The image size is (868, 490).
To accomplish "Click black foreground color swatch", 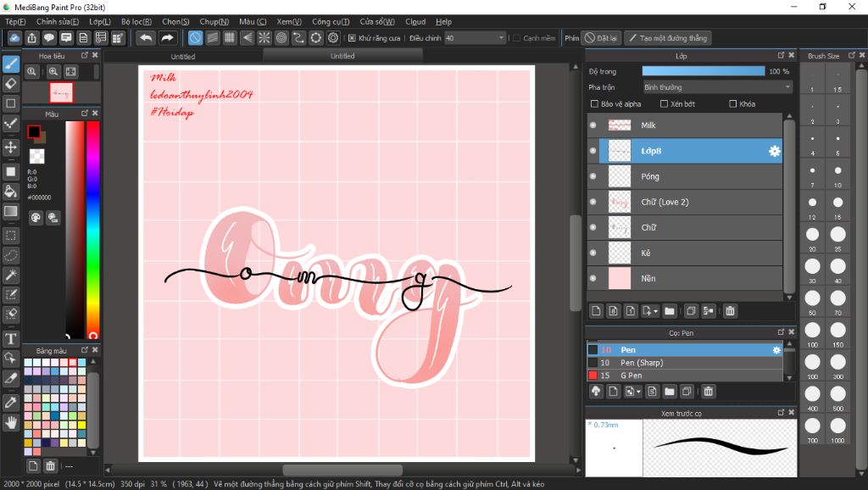I will [34, 131].
